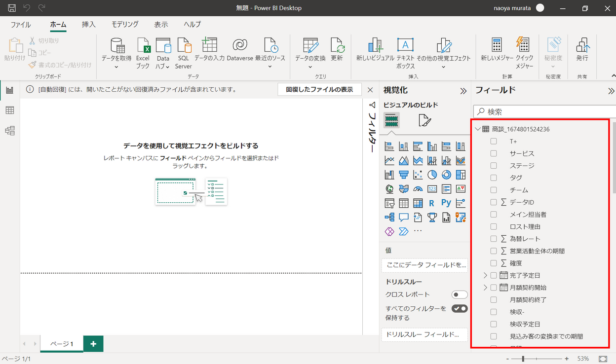Screen dimensions: 616x364
Task: Select the slicer visual
Action: point(389,203)
